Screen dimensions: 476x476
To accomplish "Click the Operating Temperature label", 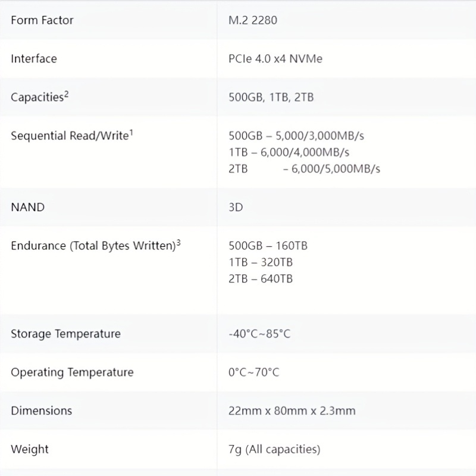I will point(72,372).
